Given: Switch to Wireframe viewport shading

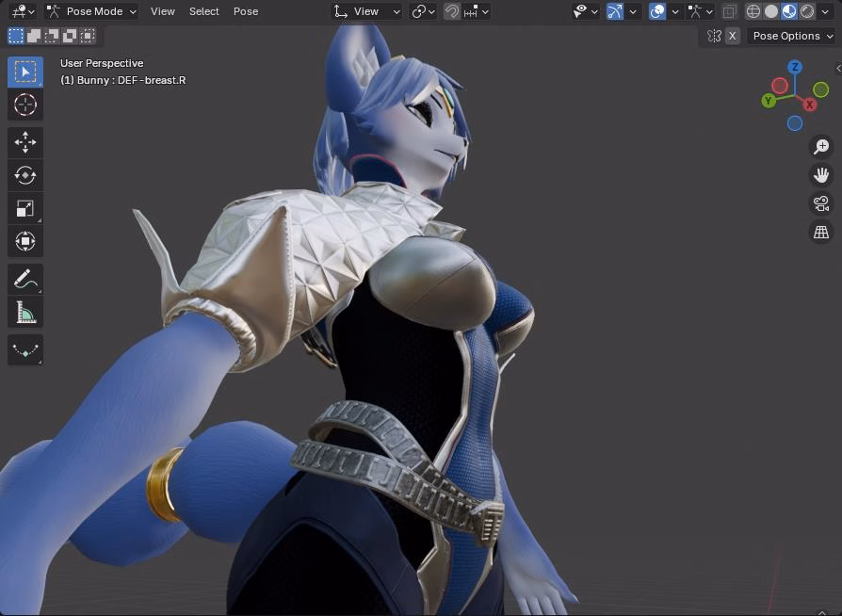Looking at the screenshot, I should (753, 11).
